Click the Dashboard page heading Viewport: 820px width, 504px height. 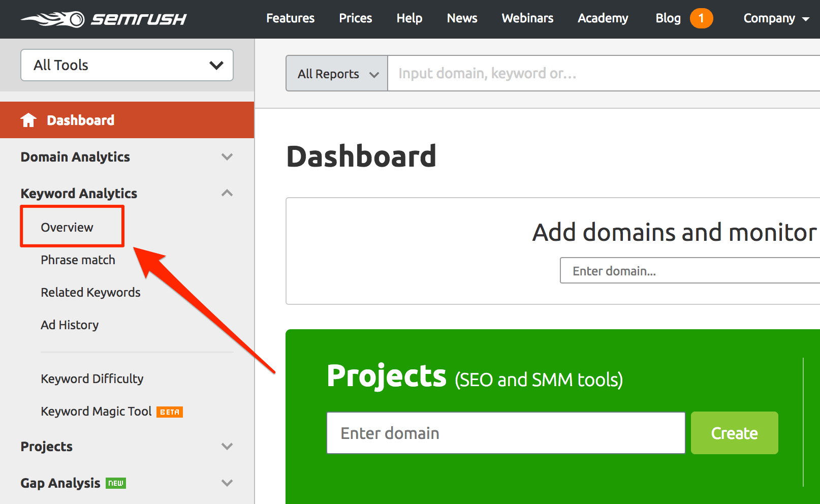[361, 156]
